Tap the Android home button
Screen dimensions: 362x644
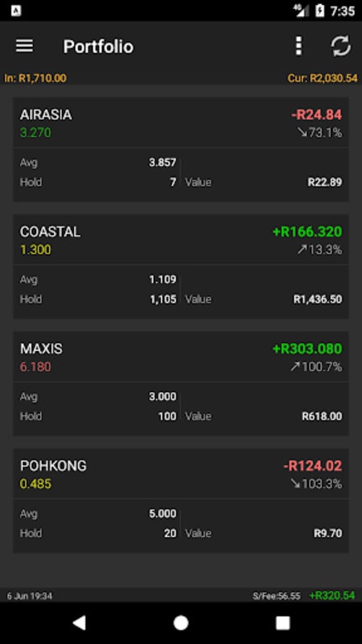[x=181, y=622]
